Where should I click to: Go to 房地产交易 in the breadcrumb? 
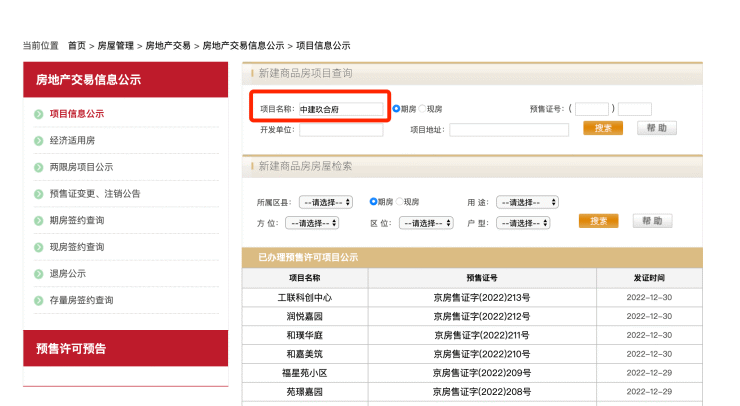coord(168,46)
